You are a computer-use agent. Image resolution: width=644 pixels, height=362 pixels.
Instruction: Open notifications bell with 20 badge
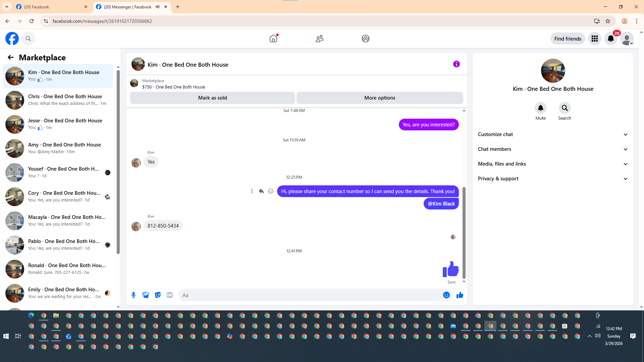click(611, 39)
